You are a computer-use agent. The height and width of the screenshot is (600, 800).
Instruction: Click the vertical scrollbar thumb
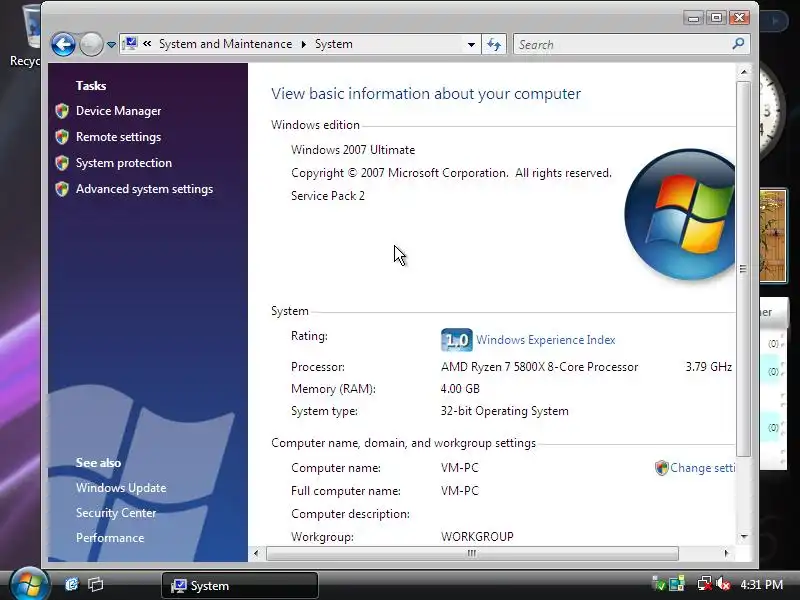tap(743, 269)
